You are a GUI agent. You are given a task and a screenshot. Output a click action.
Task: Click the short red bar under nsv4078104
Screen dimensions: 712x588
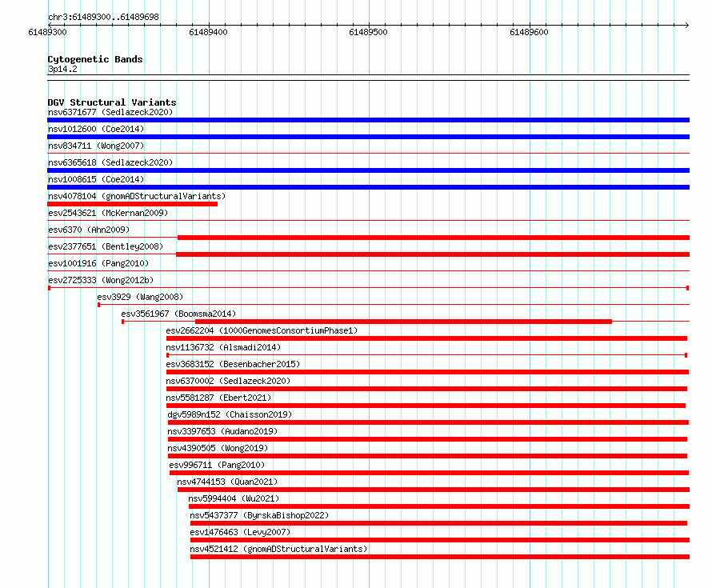point(132,204)
